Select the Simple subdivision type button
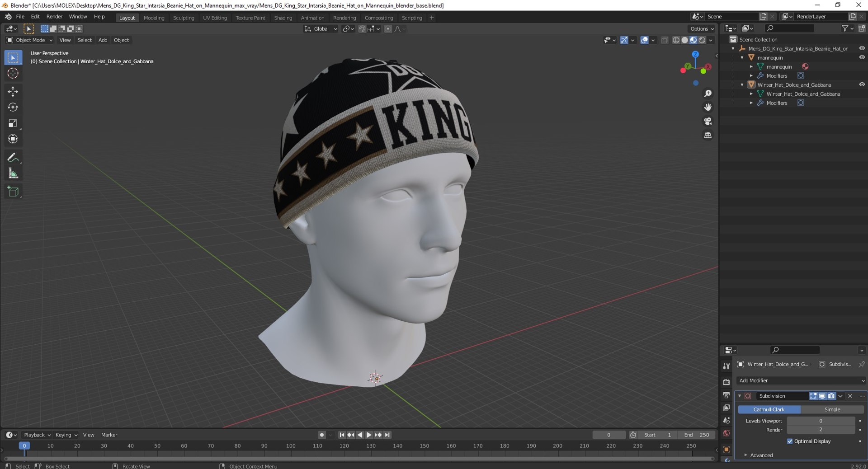The image size is (868, 469). (832, 409)
